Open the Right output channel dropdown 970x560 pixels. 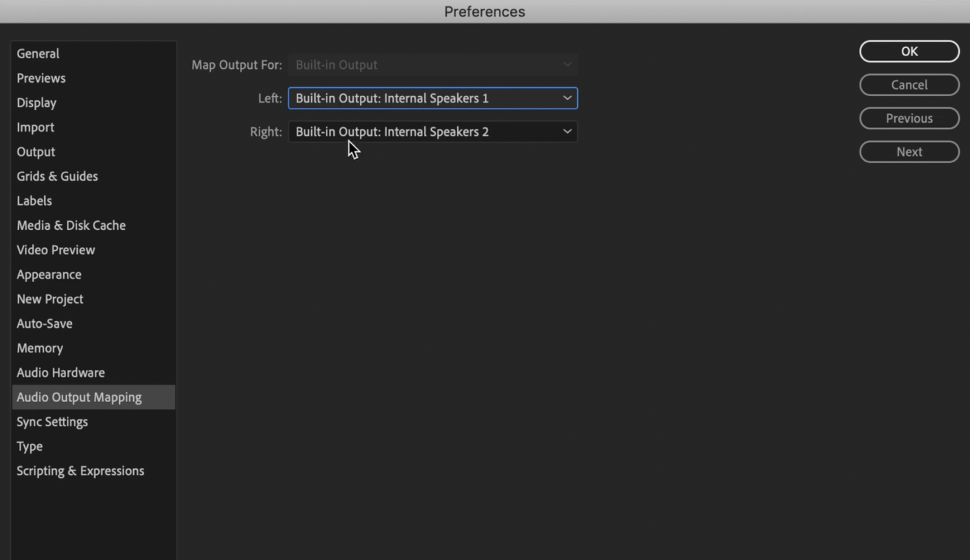(x=433, y=132)
